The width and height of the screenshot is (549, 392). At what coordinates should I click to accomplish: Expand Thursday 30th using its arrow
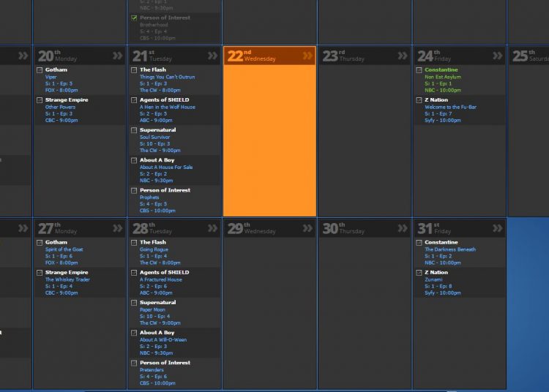click(403, 228)
